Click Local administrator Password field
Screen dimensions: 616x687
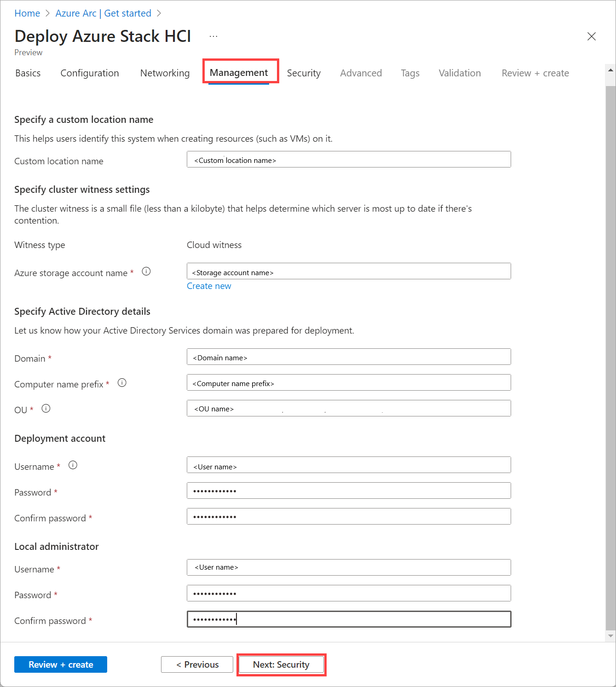(349, 593)
